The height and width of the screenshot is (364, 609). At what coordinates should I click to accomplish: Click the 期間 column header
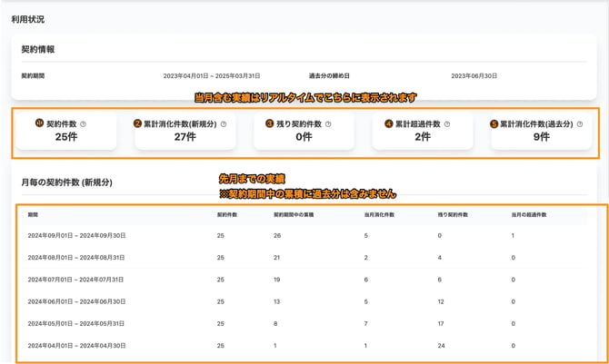coord(33,215)
